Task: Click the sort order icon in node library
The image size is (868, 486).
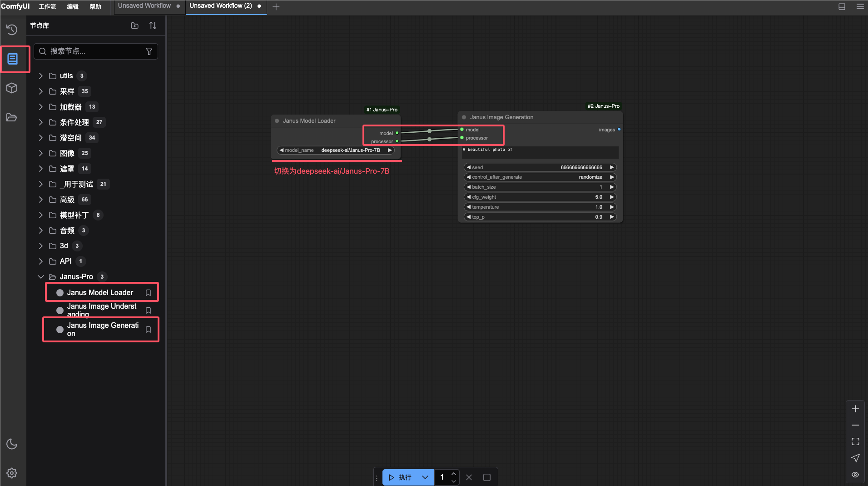Action: pos(153,25)
